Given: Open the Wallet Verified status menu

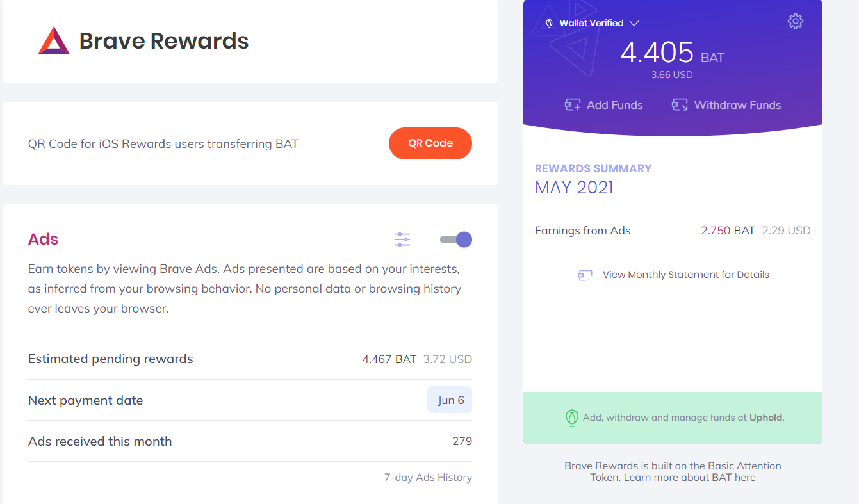Looking at the screenshot, I should [x=592, y=23].
